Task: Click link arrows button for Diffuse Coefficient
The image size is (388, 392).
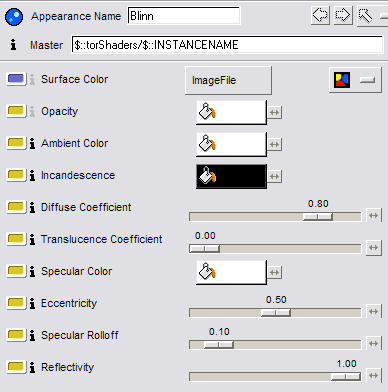Action: pos(374,215)
